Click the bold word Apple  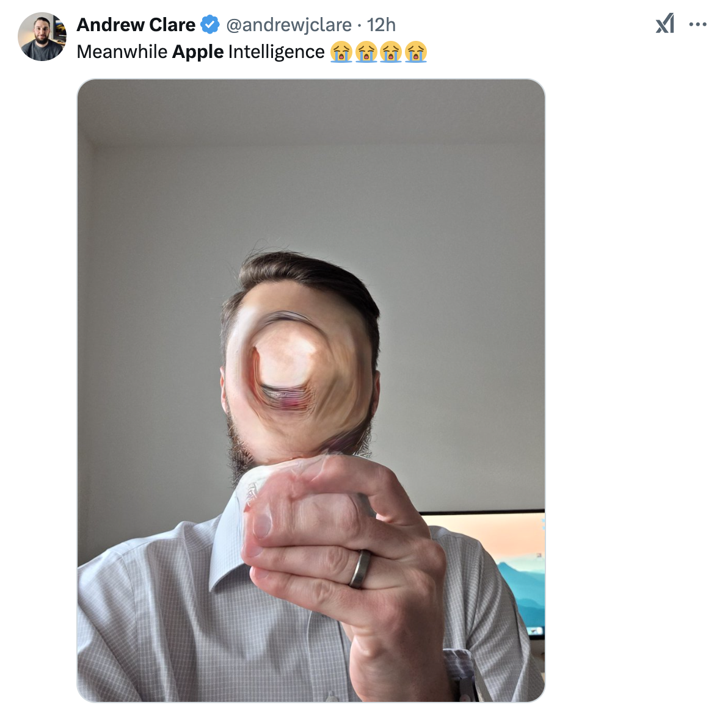tap(198, 52)
